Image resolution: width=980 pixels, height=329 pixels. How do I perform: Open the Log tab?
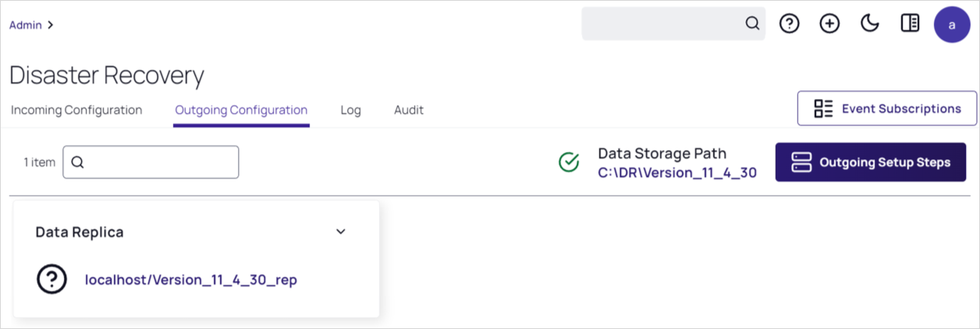point(350,110)
